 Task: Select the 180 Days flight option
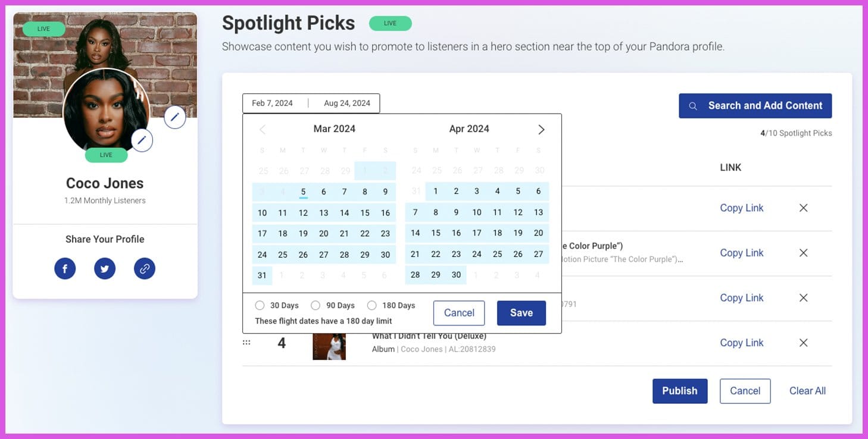372,305
